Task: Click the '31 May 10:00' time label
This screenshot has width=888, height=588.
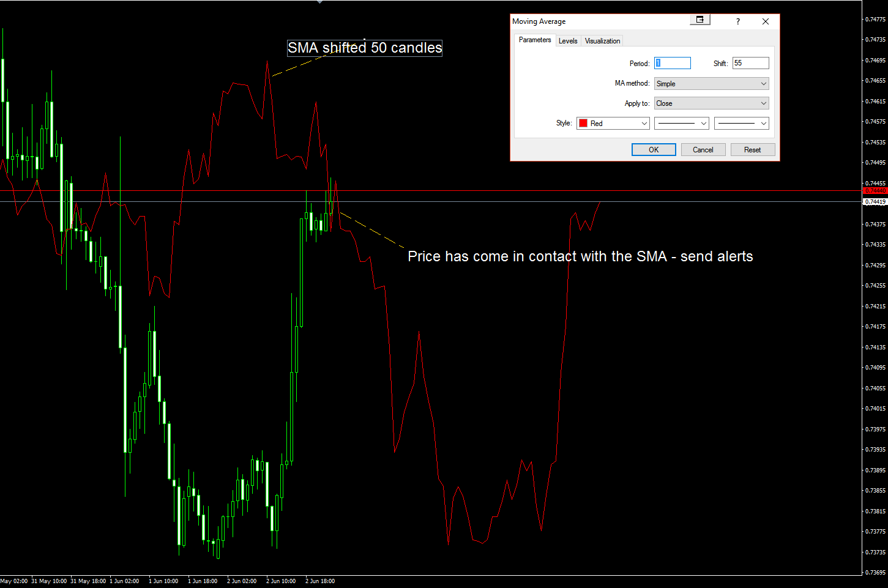Action: click(x=49, y=581)
